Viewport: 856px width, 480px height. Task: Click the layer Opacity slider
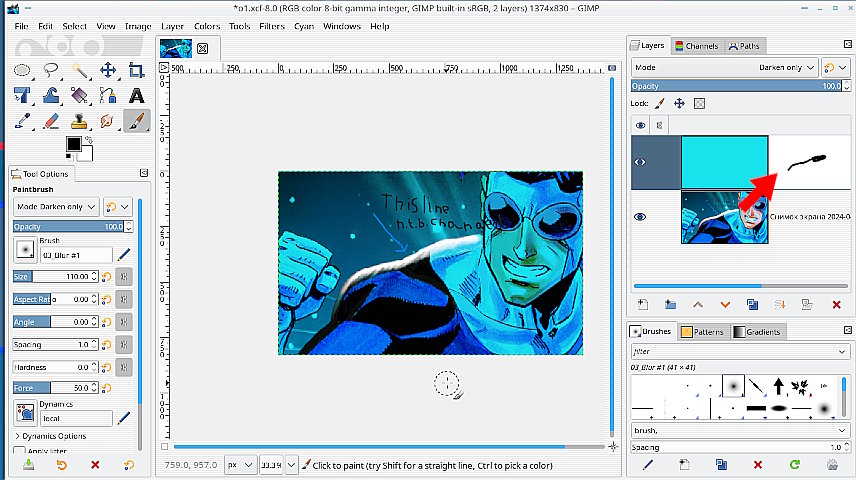pos(735,87)
